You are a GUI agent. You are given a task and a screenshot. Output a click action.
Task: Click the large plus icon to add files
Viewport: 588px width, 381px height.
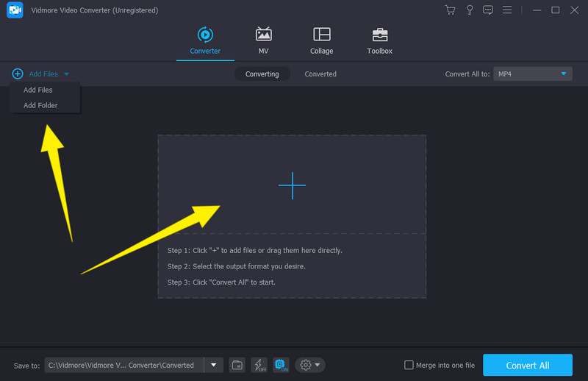[292, 185]
